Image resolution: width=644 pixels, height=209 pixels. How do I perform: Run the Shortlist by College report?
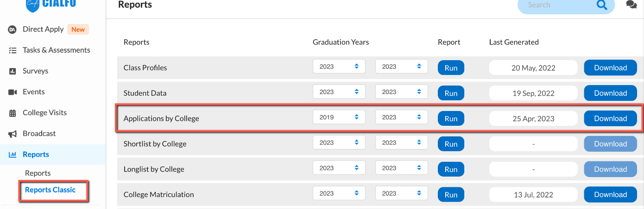451,144
